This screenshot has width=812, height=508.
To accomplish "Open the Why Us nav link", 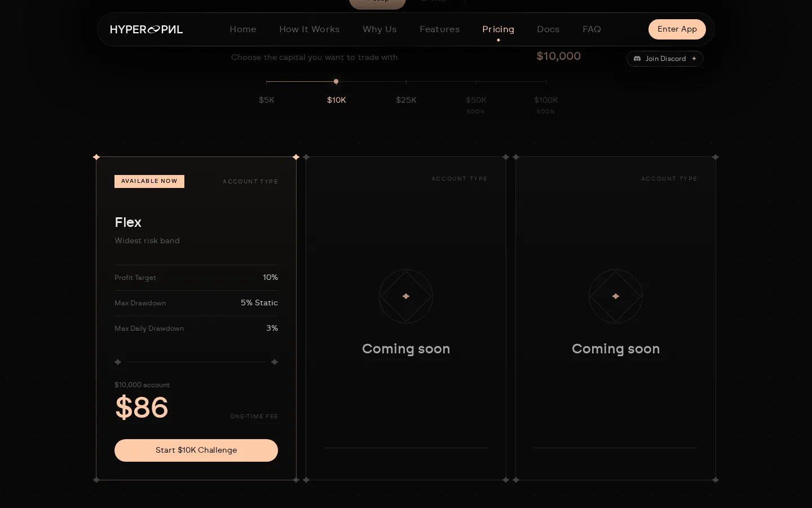I will click(x=379, y=29).
